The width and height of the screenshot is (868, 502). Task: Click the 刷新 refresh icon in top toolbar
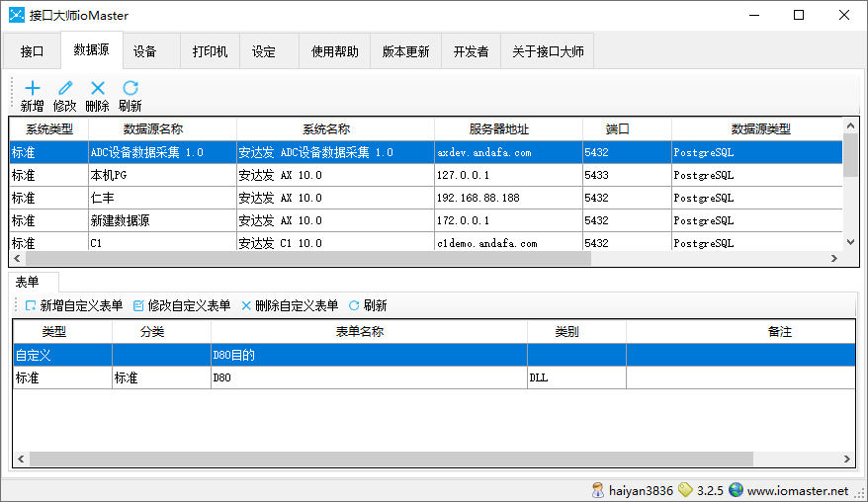click(x=130, y=89)
